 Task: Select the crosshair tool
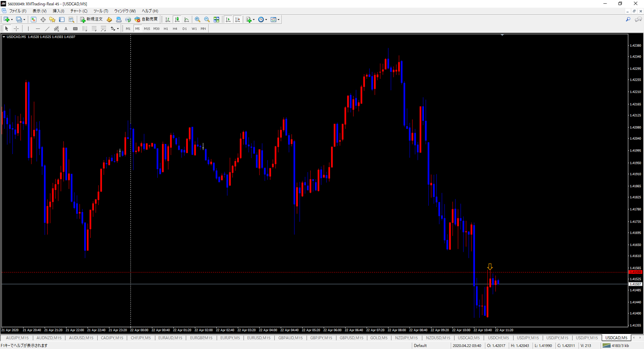[x=16, y=28]
